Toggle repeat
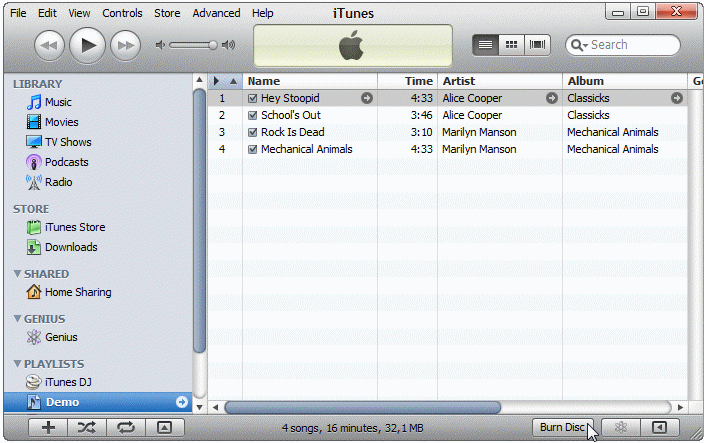Image resolution: width=704 pixels, height=443 pixels. tap(126, 427)
